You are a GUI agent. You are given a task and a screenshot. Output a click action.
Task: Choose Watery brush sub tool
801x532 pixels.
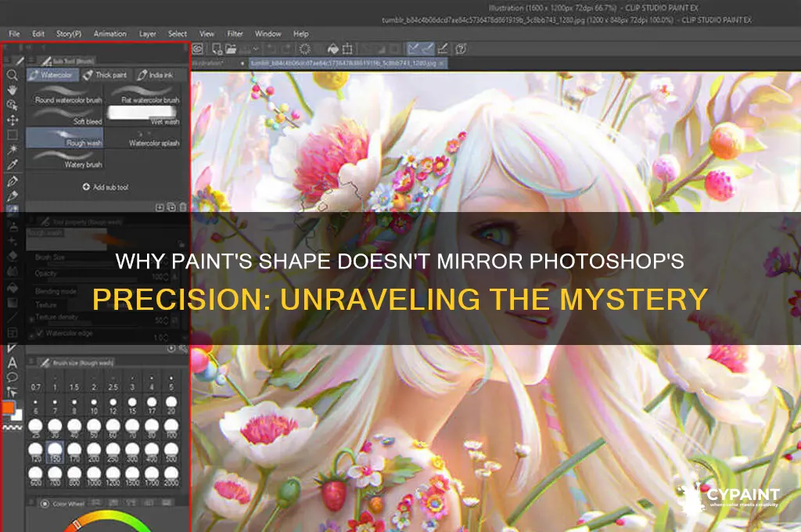pos(65,160)
